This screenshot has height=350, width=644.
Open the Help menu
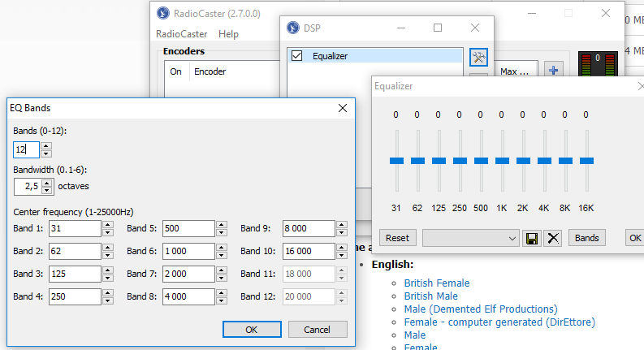(228, 34)
